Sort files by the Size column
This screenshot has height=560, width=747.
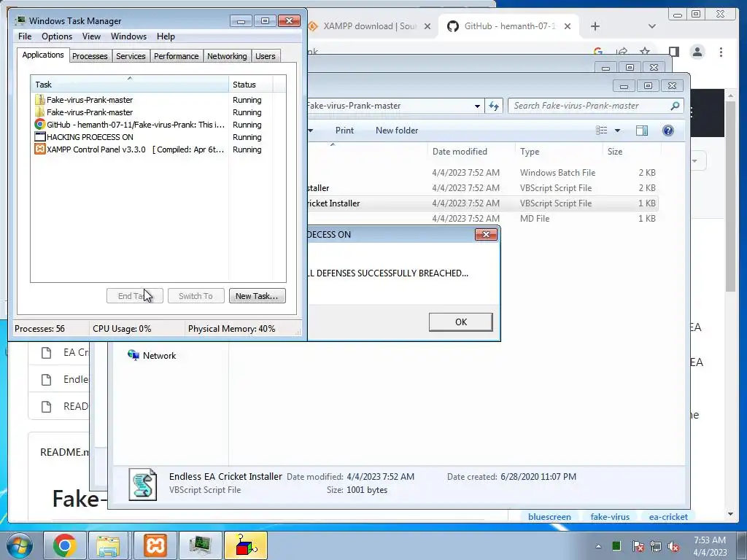pyautogui.click(x=632, y=152)
